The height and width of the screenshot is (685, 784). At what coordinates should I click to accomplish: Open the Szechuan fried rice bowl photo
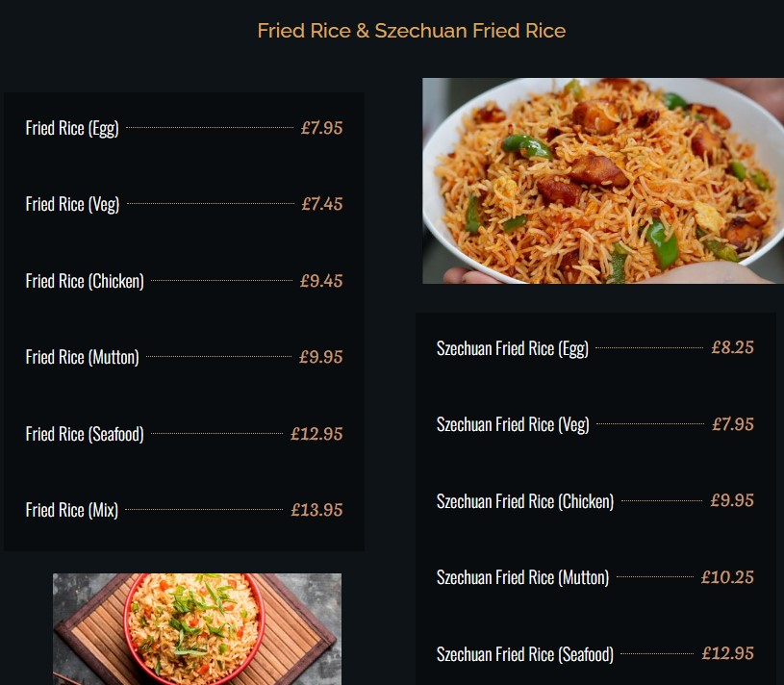tap(603, 181)
